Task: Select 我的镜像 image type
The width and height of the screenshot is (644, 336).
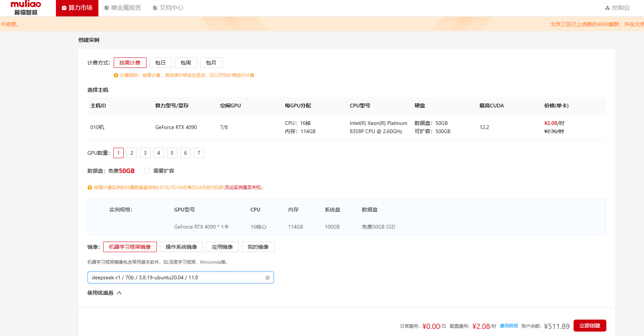Action: pyautogui.click(x=258, y=247)
